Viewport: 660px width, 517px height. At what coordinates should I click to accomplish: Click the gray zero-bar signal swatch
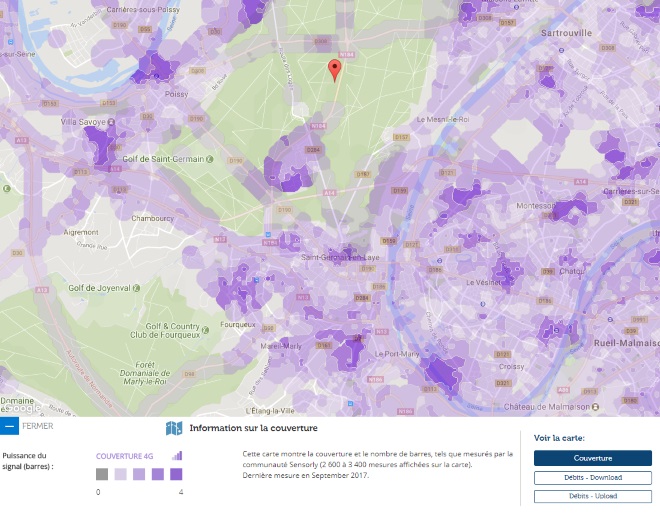coord(102,474)
